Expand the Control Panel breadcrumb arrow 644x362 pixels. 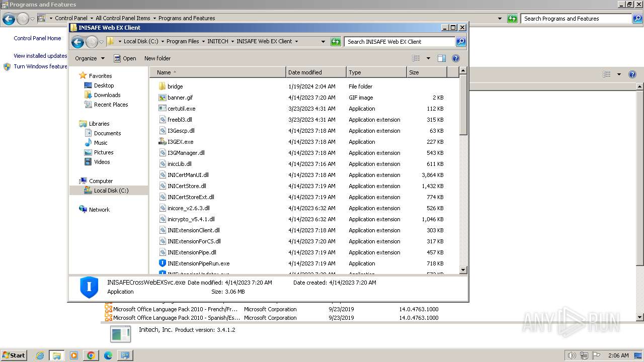coord(92,18)
